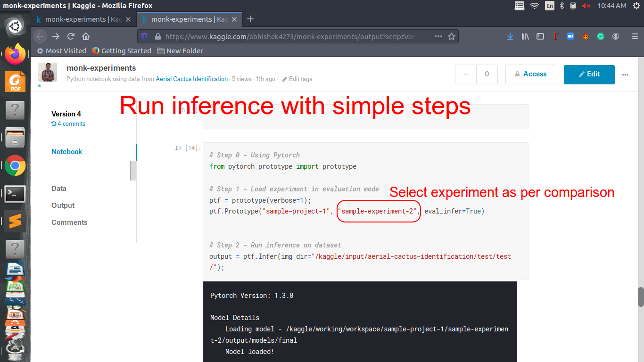Viewport: 644px width, 362px height.
Task: Open the Aerial Cactus Identification dataset link
Action: pyautogui.click(x=192, y=79)
